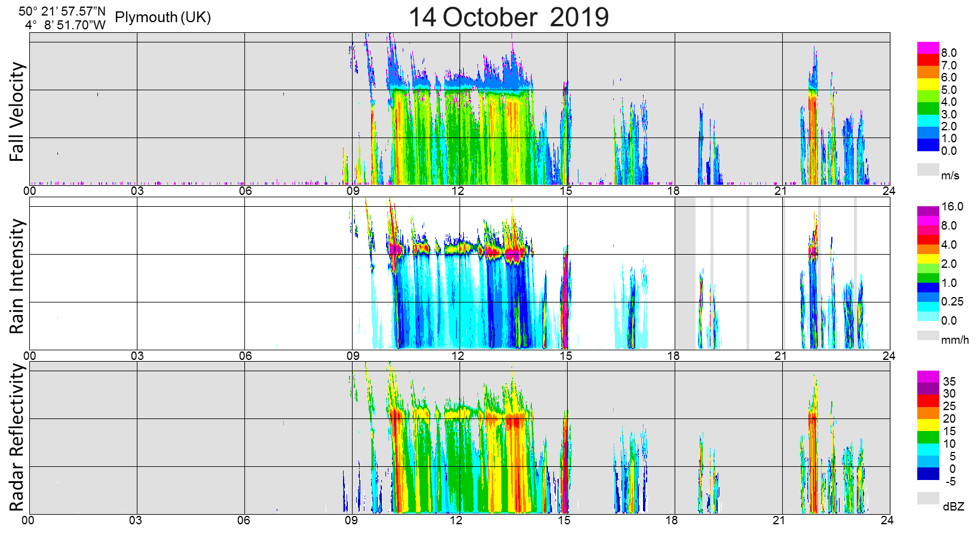This screenshot has width=980, height=538.
Task: Click the longitude text 4° 8' 51.70"W
Action: click(x=65, y=25)
